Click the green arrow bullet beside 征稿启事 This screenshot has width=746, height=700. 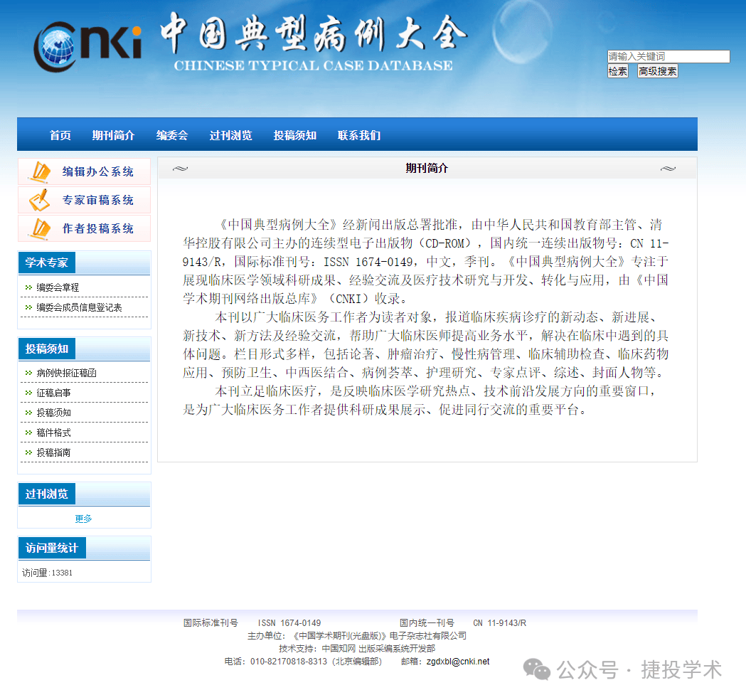[x=28, y=393]
